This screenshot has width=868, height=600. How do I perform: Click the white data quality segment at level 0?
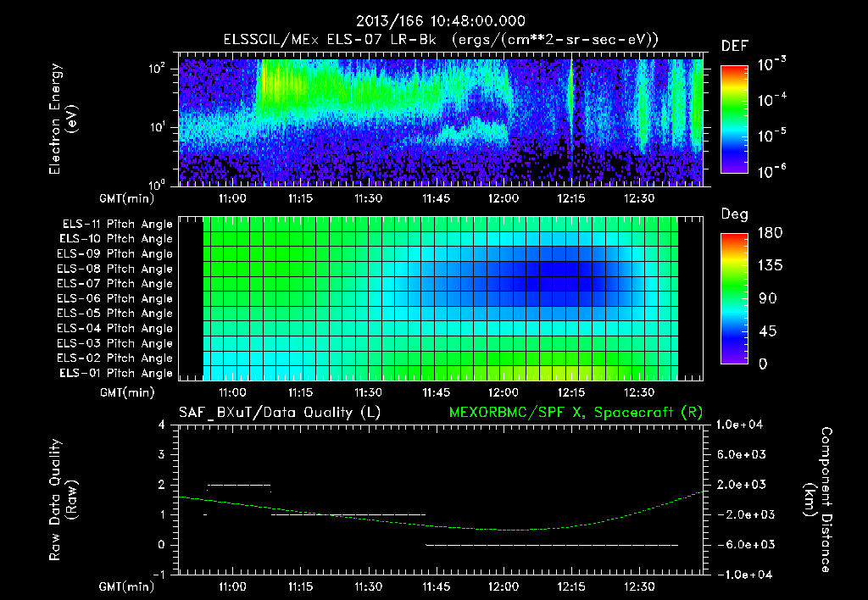[x=552, y=545]
